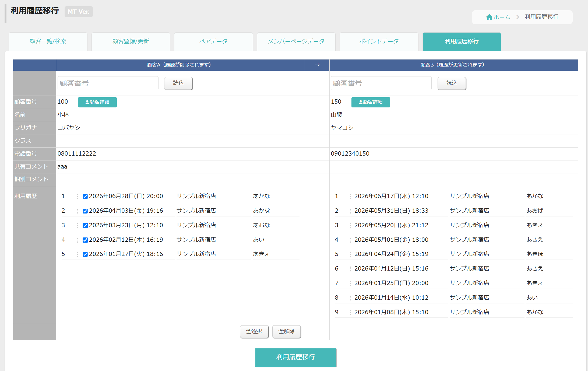Open 顧客詳細 for customer 150

[x=371, y=102]
